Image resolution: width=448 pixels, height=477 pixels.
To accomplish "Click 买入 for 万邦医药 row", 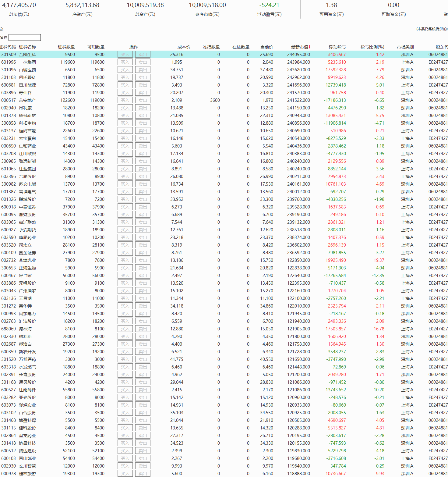I will (125, 359).
